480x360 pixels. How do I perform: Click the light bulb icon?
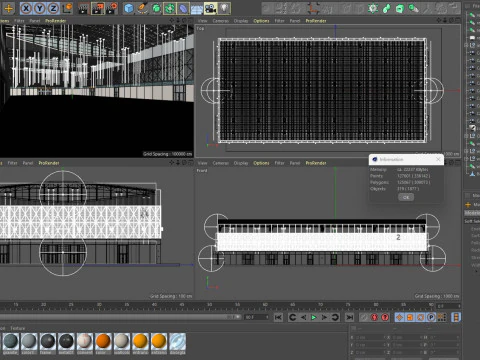pos(224,8)
